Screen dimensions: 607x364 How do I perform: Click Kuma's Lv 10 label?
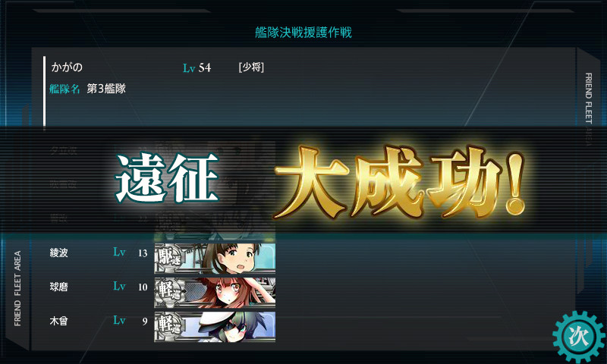[131, 287]
